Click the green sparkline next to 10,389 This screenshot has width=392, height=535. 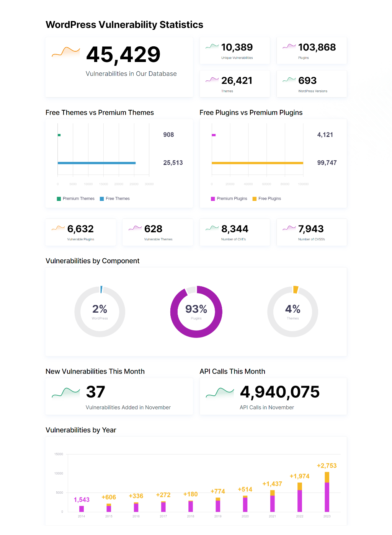click(x=212, y=47)
